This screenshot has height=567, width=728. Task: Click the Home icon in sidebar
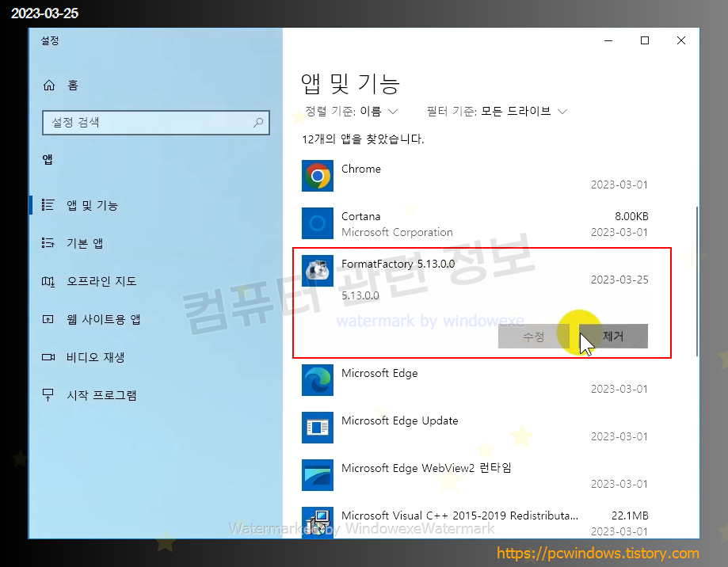click(x=49, y=86)
